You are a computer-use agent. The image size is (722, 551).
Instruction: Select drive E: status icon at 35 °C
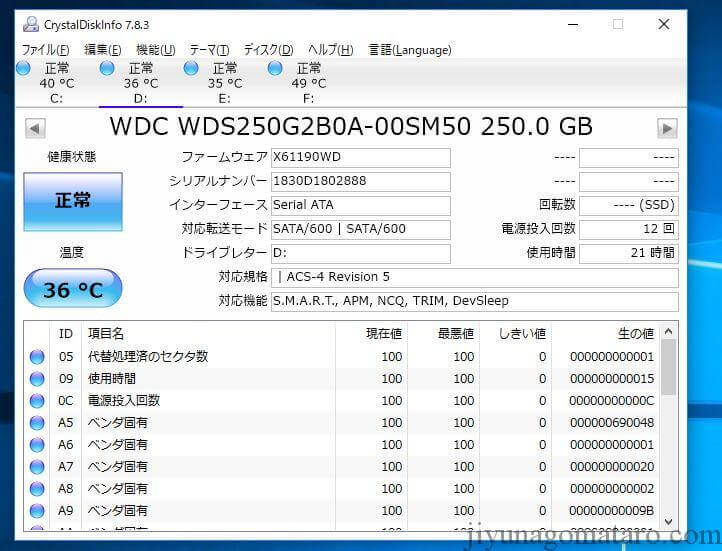191,68
